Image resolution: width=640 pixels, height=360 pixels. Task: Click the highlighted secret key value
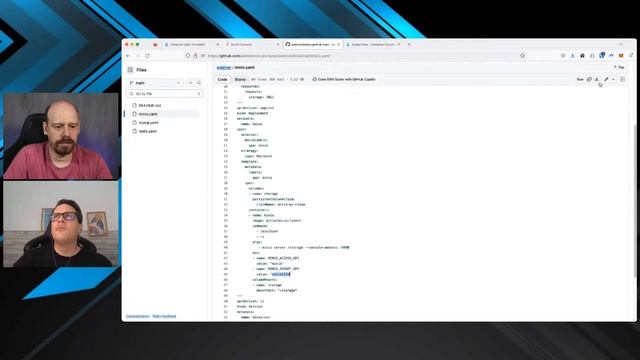[280, 274]
